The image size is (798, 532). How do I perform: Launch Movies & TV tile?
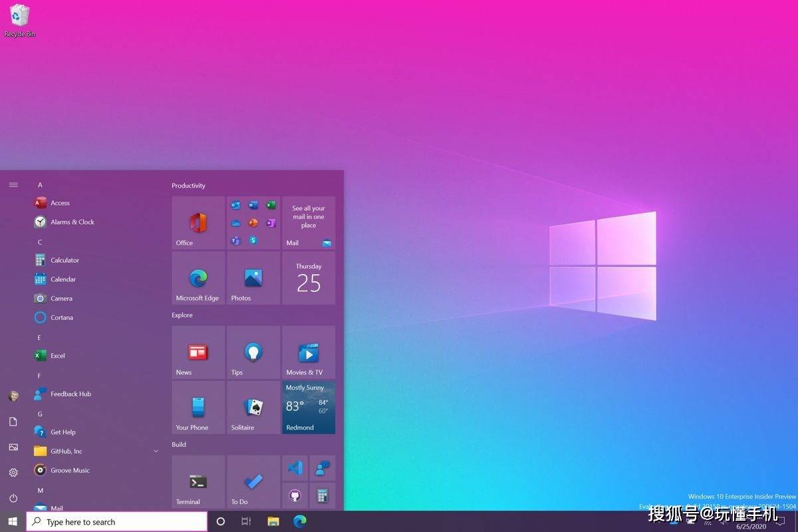(309, 352)
